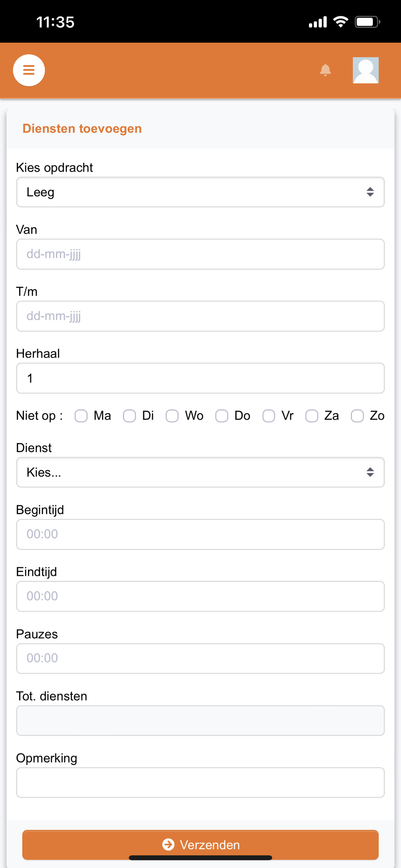Focus the T/m date field
The height and width of the screenshot is (868, 401).
[x=200, y=316]
